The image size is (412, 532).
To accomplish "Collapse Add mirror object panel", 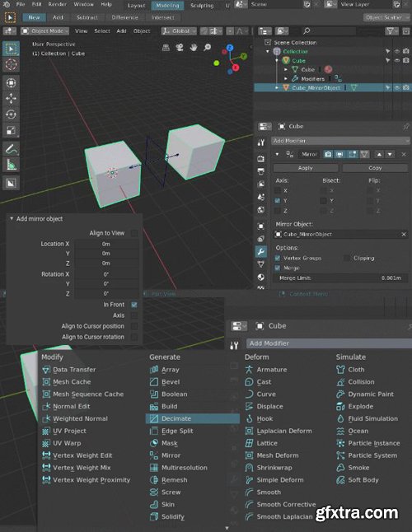I will coord(12,219).
